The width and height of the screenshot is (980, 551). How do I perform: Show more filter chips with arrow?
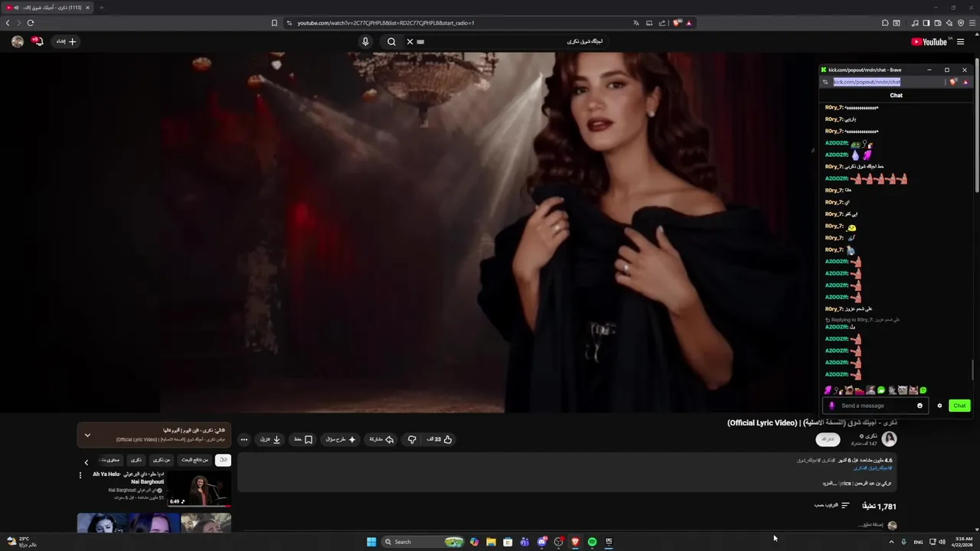tap(86, 462)
